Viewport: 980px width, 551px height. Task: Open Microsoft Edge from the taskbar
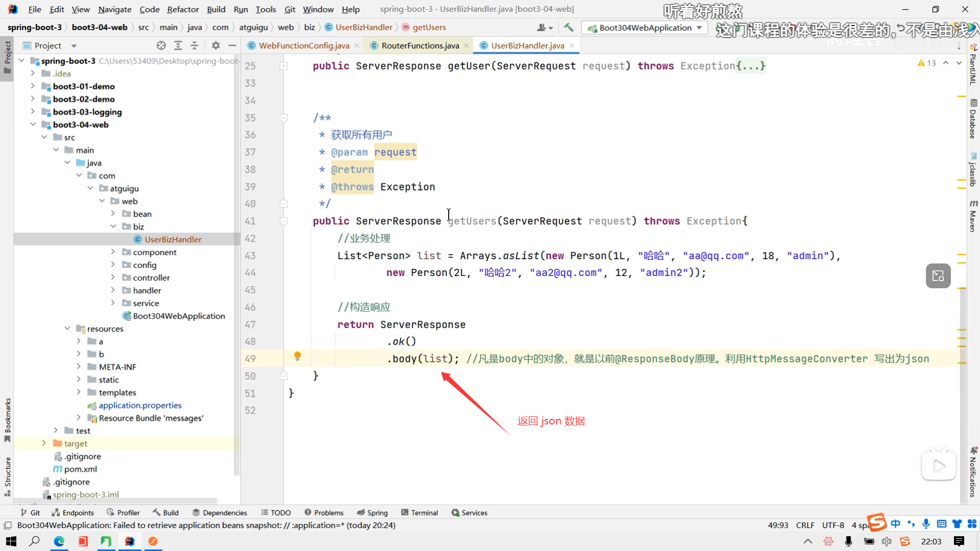coord(59,541)
